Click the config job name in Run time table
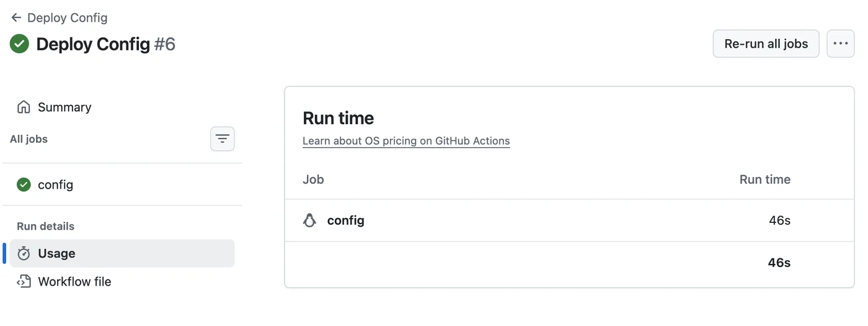This screenshot has width=868, height=326. [x=346, y=220]
